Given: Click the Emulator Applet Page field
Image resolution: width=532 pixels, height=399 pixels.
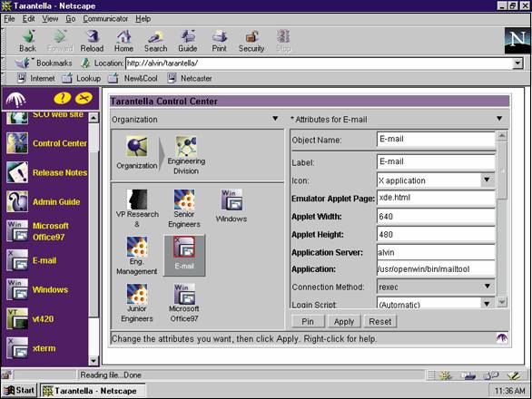Looking at the screenshot, I should [x=436, y=198].
